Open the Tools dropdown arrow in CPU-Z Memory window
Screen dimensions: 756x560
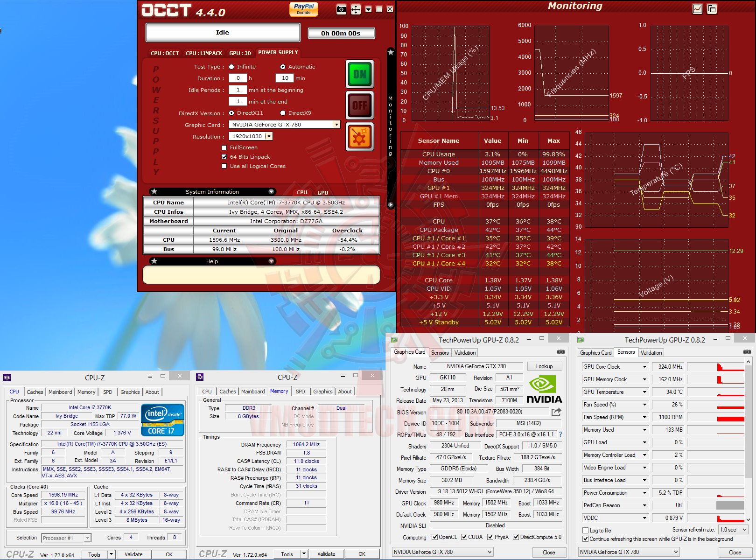[x=304, y=554]
